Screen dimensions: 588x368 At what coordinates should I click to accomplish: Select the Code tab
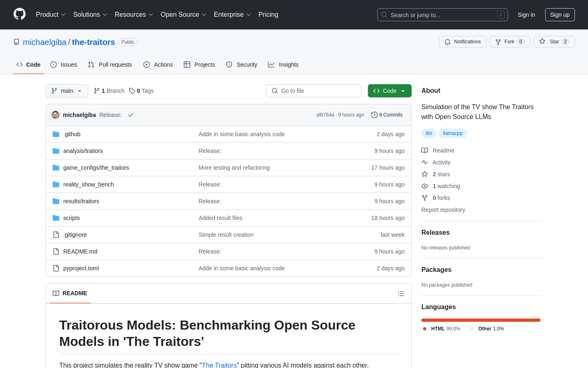(29, 65)
